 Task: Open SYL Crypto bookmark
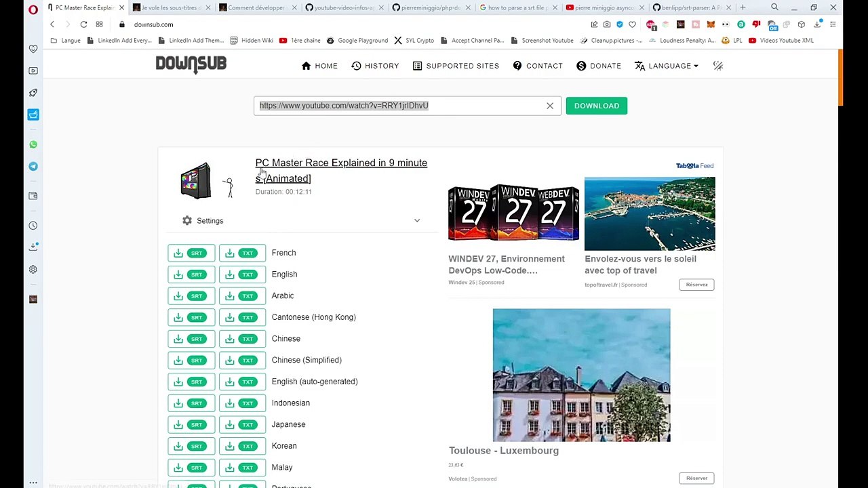point(414,41)
